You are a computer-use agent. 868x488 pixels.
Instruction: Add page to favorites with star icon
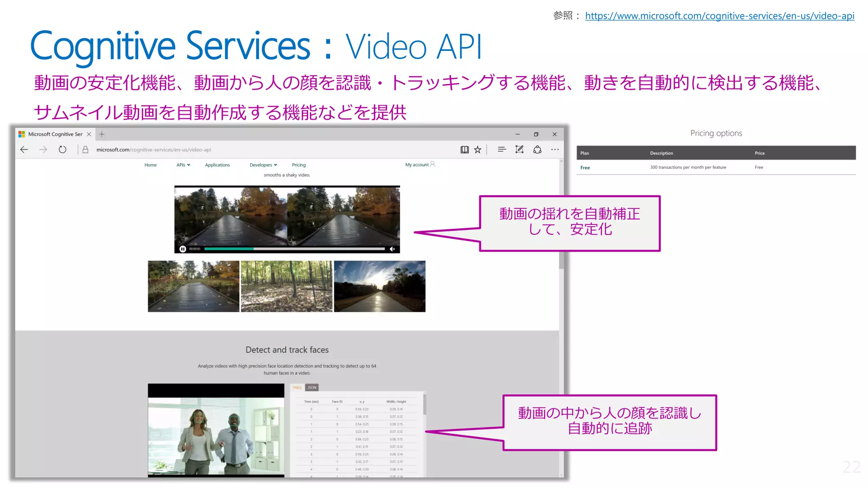[x=478, y=150]
